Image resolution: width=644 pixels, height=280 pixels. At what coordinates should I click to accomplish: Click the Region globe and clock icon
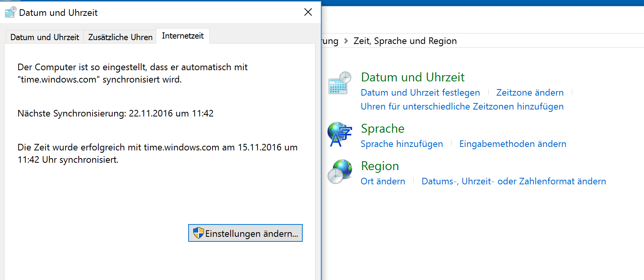click(x=340, y=172)
